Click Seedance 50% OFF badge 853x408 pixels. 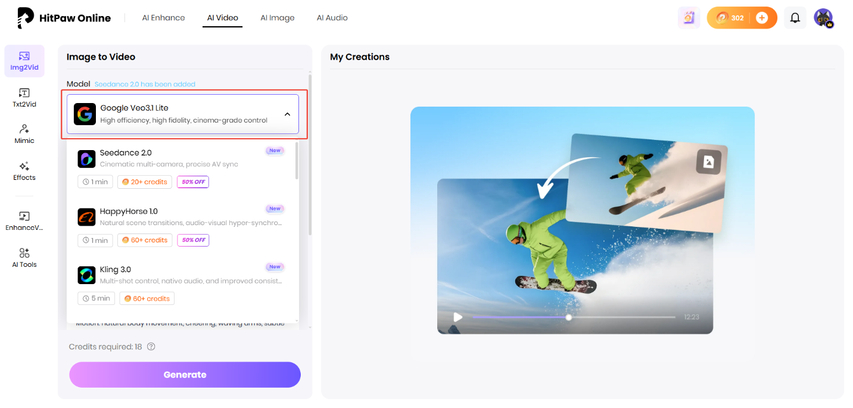(x=193, y=182)
